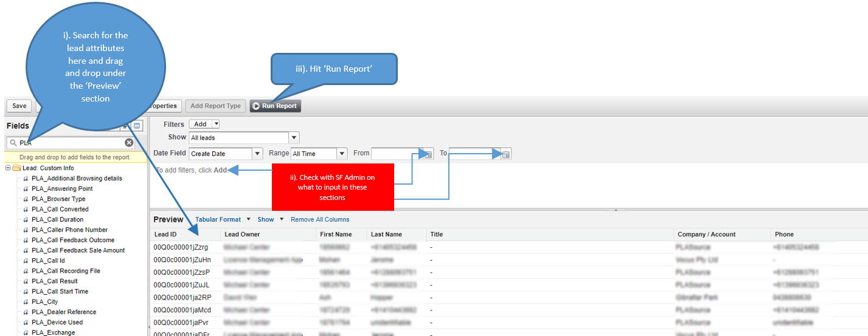Open the Tabular Format menu
868x336 pixels.
(223, 219)
